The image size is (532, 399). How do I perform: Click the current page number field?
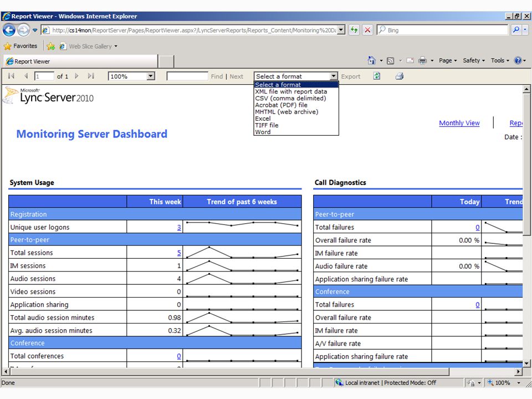click(x=44, y=76)
